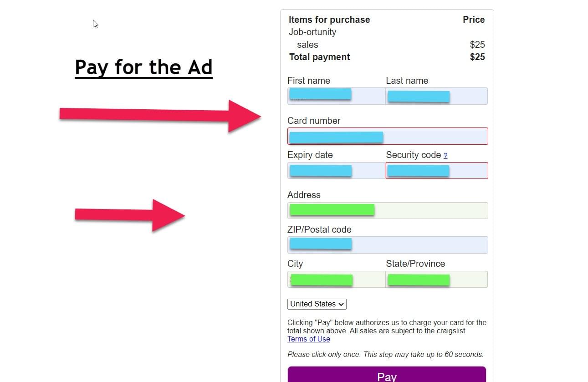
Task: Click the "Pay for the Ad" heading
Action: click(x=143, y=67)
